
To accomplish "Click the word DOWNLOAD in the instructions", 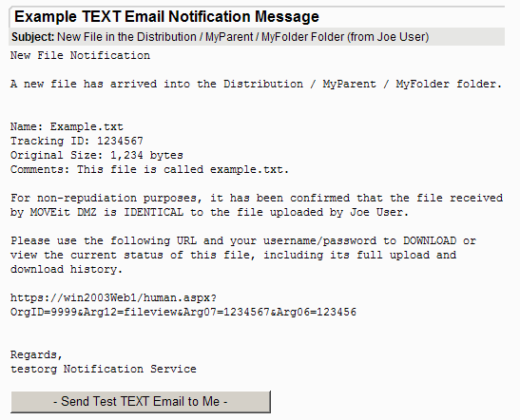I will click(430, 240).
